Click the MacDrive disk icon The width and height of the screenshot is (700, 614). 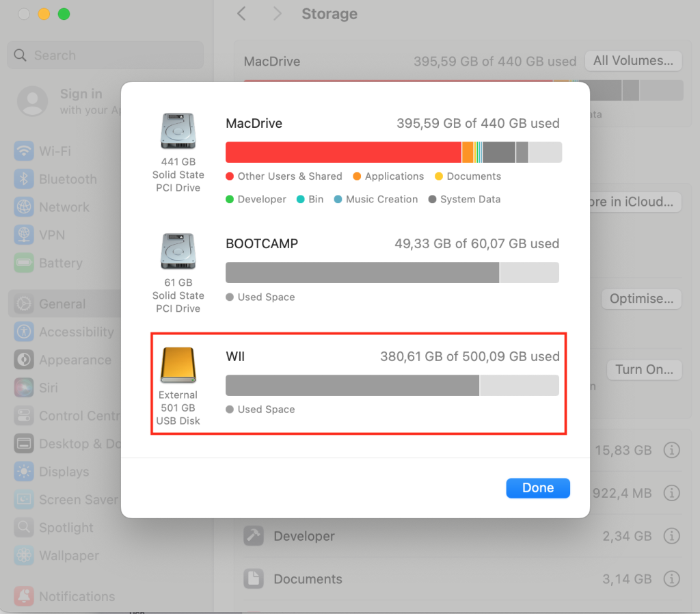(178, 131)
